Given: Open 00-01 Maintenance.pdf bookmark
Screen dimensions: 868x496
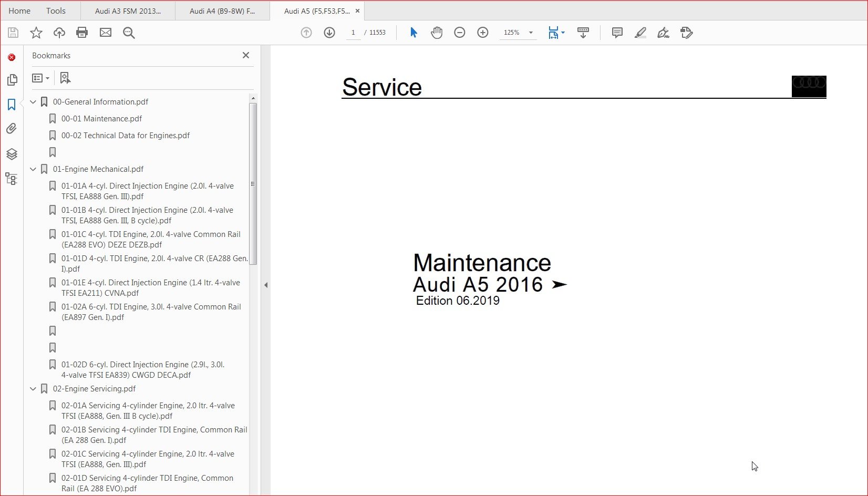Looking at the screenshot, I should [x=101, y=119].
